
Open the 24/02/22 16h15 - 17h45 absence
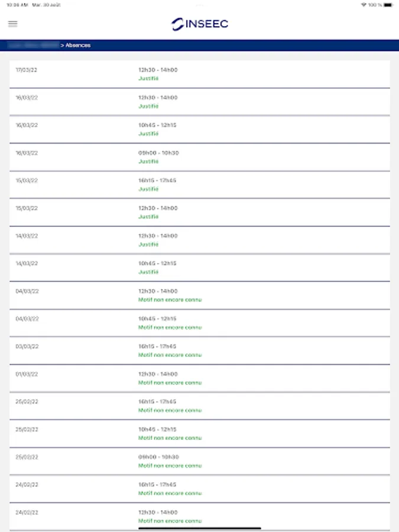[200, 489]
